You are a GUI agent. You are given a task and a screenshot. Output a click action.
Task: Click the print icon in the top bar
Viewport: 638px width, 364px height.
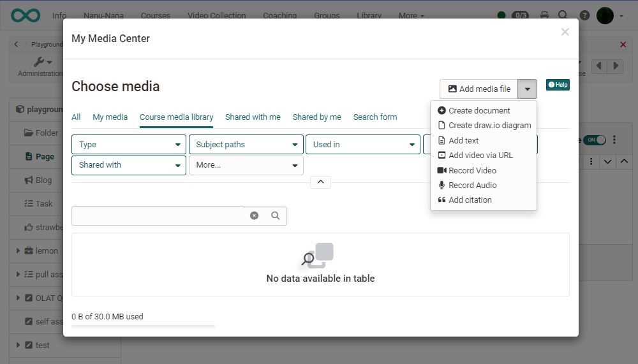coord(544,15)
